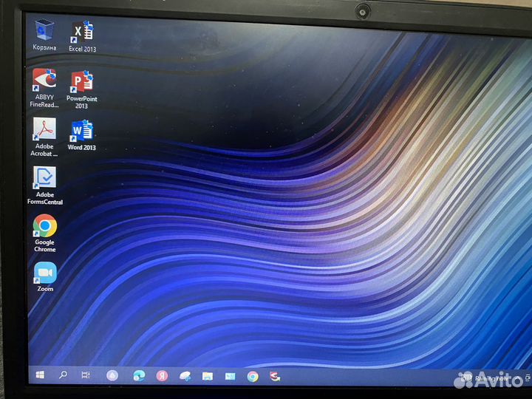Open the Windows Start menu
The image size is (532, 399).
(x=40, y=375)
